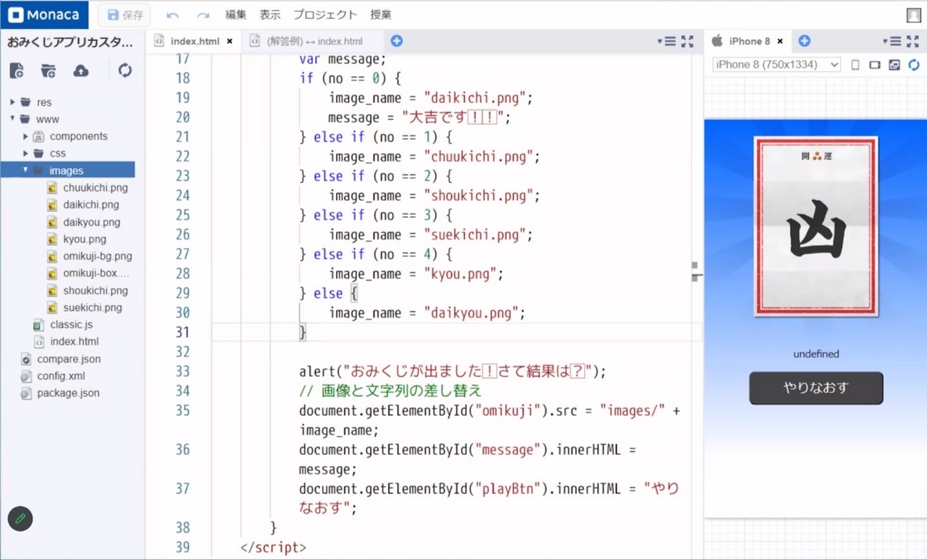927x560 pixels.
Task: Close the iPhone 8 preview tab
Action: 780,42
